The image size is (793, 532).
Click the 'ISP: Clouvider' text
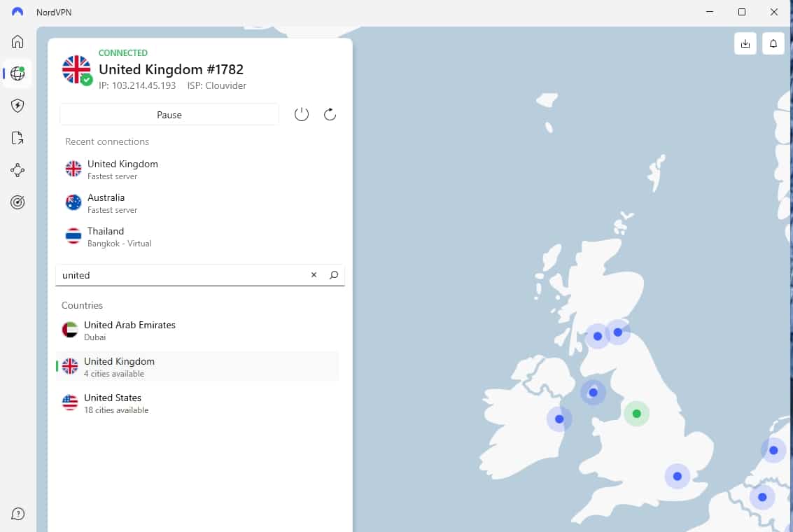[x=217, y=85]
